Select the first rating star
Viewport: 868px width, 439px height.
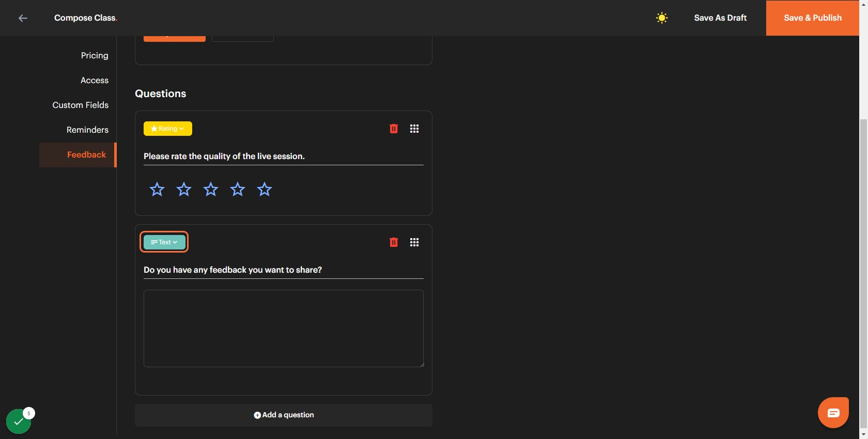[x=157, y=190]
